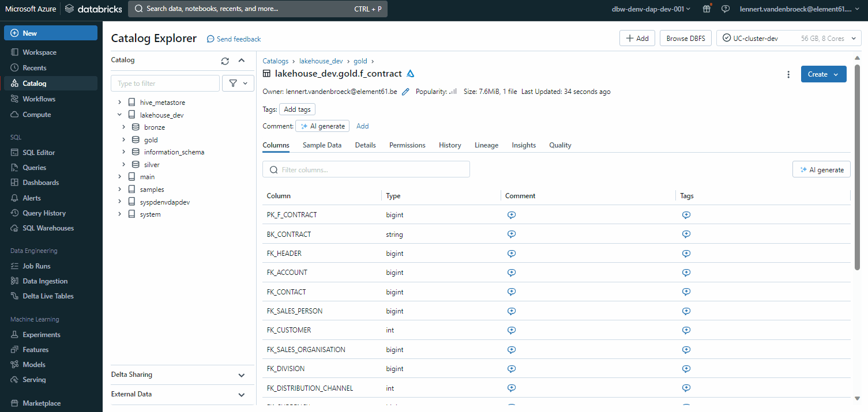Open Catalog in the left sidebar
This screenshot has height=412, width=868.
point(35,84)
